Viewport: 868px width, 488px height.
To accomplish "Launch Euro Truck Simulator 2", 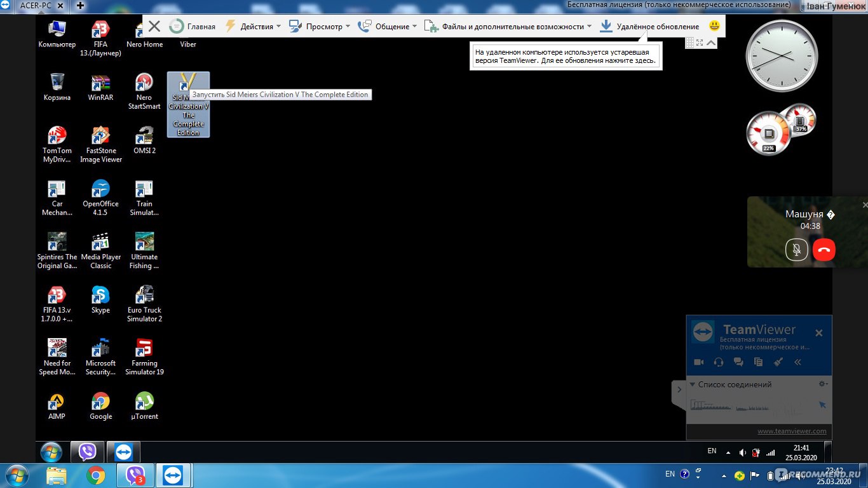I will coord(144,304).
